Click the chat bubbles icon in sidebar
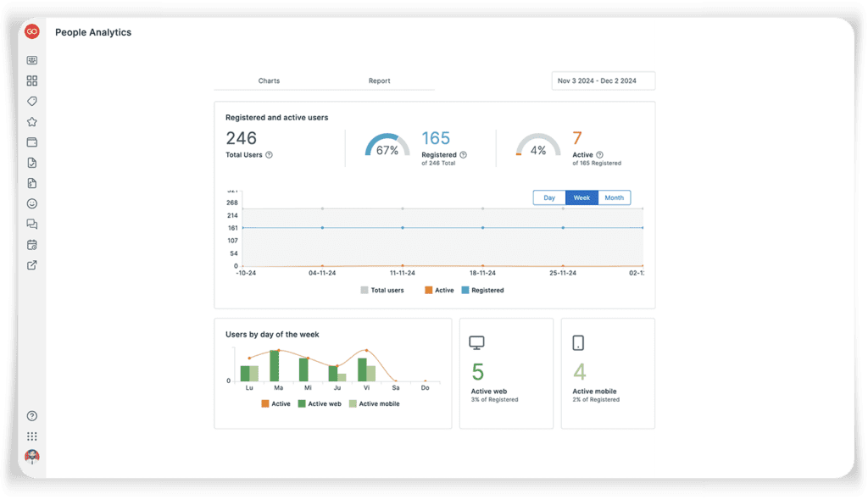 click(x=31, y=224)
